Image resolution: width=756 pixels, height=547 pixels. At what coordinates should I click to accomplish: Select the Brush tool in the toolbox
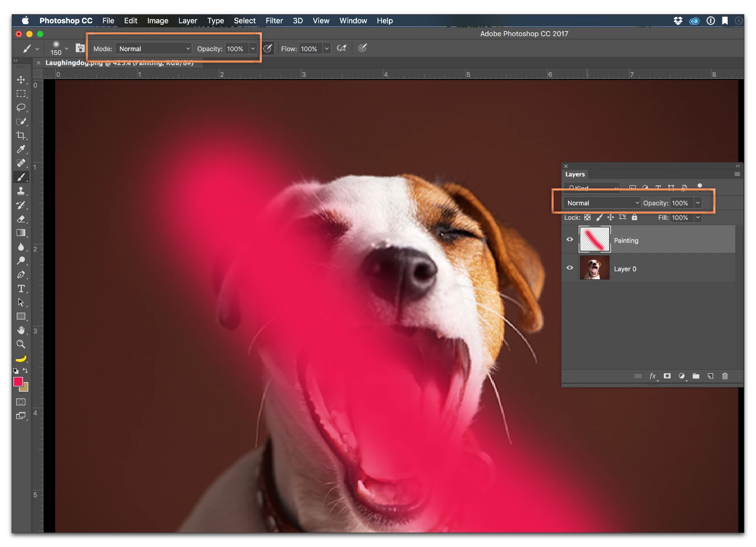tap(21, 177)
